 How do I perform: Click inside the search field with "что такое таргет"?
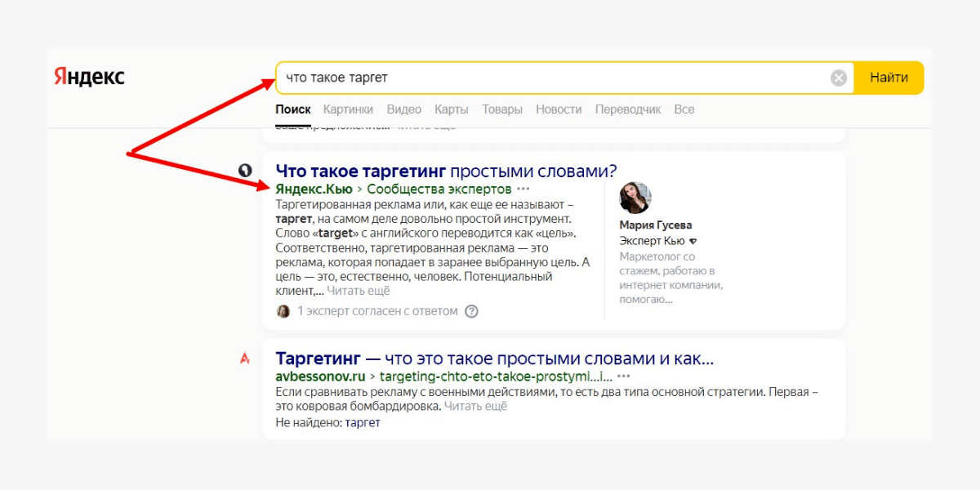(555, 78)
